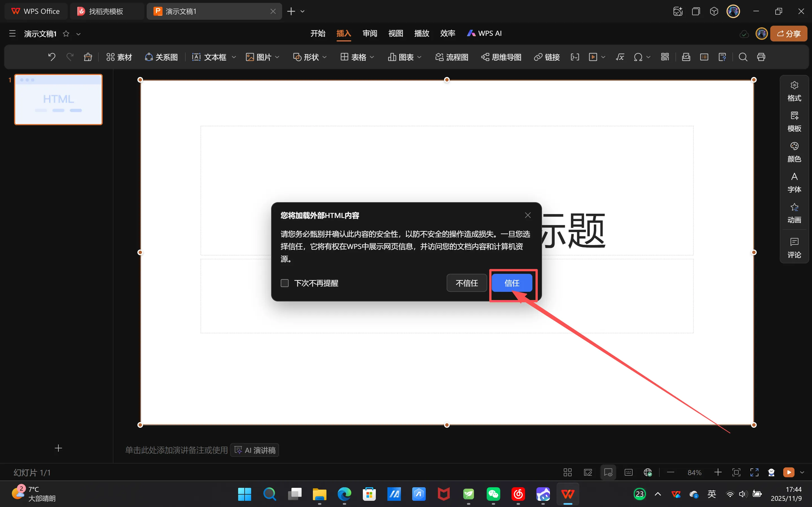Select slide 1 HTML thumbnail

coord(58,100)
